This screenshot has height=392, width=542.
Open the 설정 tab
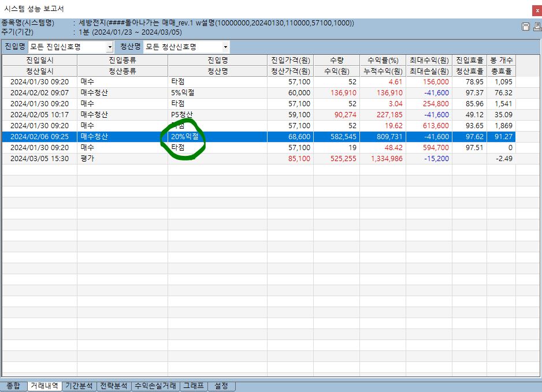click(x=221, y=386)
